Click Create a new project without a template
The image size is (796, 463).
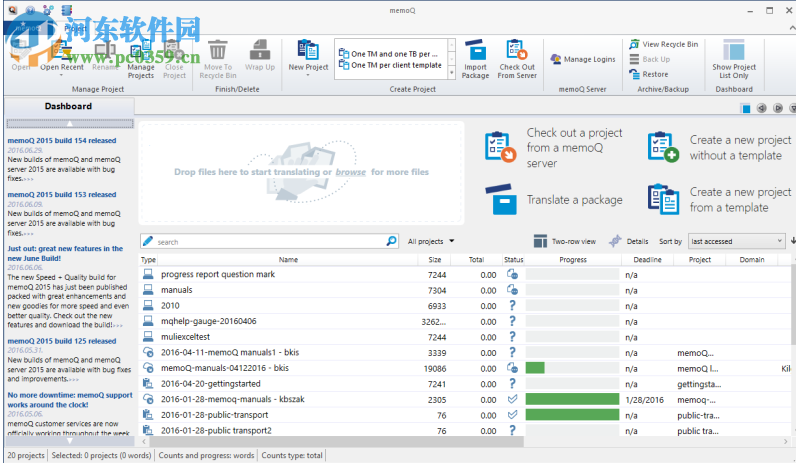tap(719, 148)
